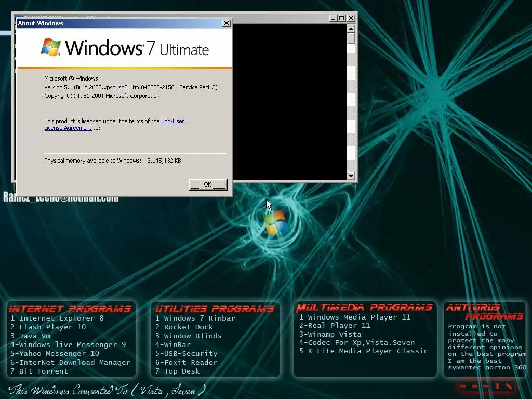The width and height of the screenshot is (532, 399).
Task: Click the console window scrollbar down arrow
Action: click(x=351, y=176)
